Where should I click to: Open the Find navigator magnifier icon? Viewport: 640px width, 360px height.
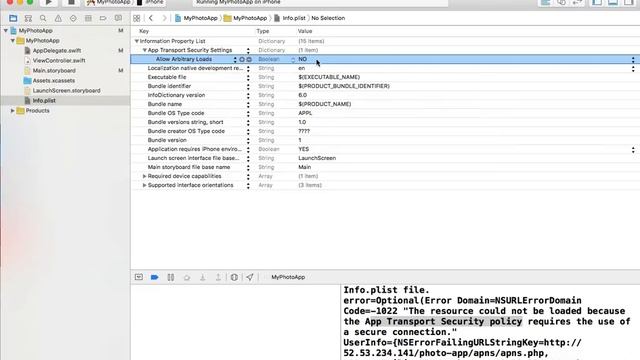tap(43, 18)
